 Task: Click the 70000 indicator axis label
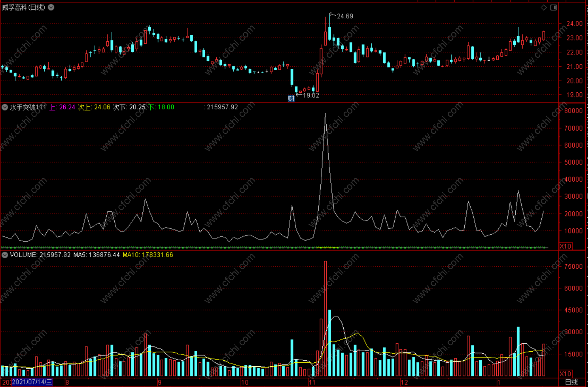click(573, 128)
